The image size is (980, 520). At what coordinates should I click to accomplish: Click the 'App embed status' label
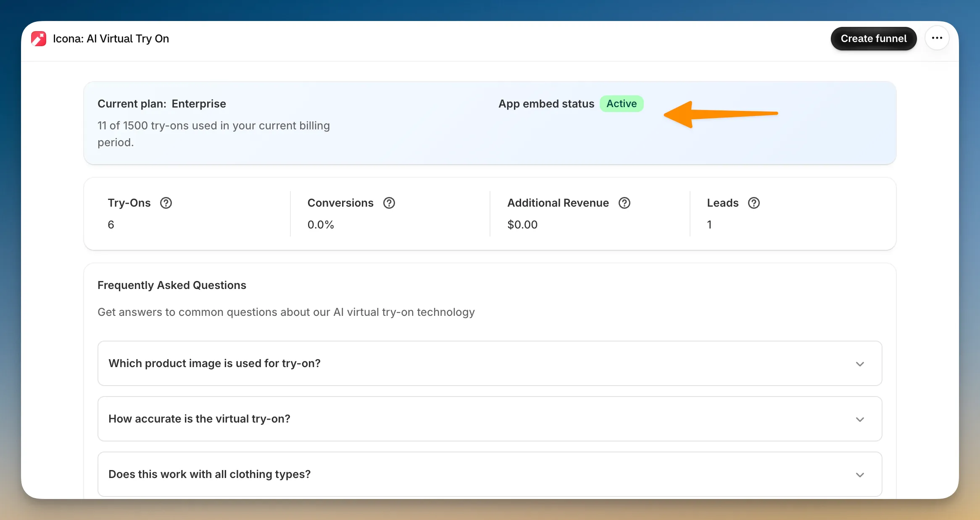[546, 104]
